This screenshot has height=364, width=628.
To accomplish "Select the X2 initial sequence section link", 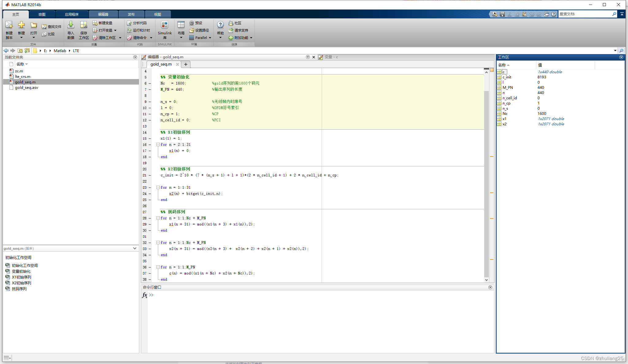I will pos(21,283).
